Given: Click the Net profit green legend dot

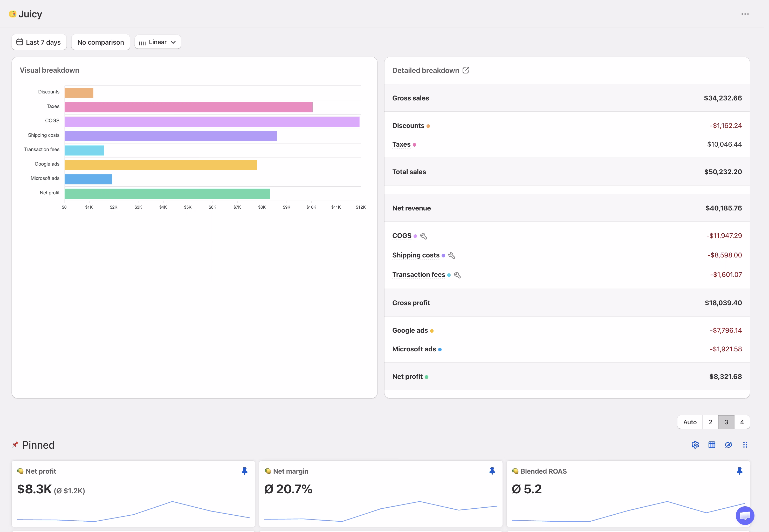Looking at the screenshot, I should (427, 377).
